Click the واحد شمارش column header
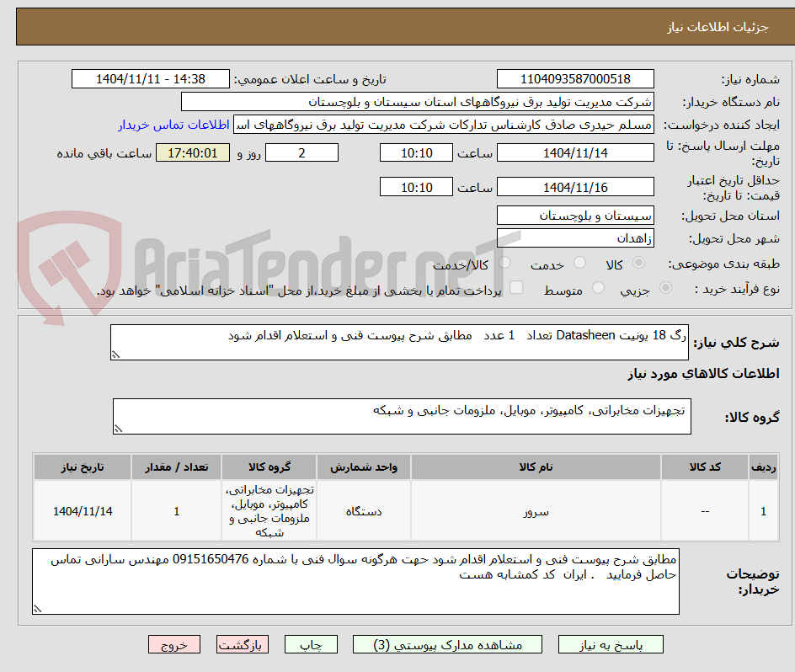The image size is (795, 672). pos(364,467)
